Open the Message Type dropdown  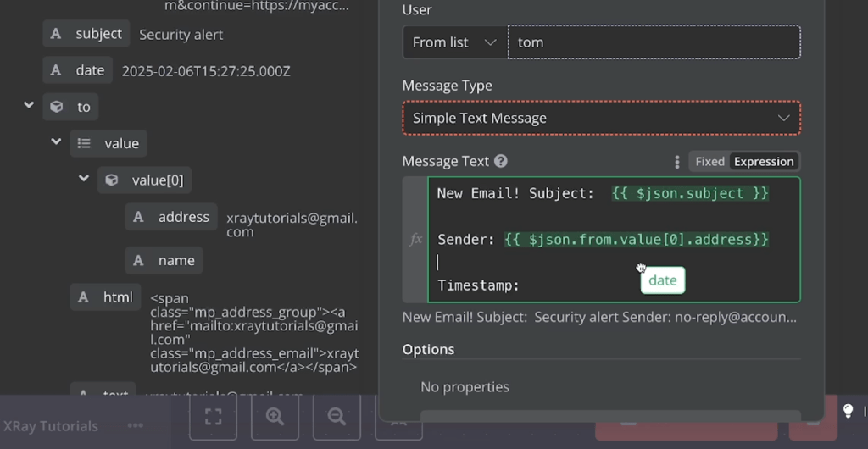coord(601,119)
